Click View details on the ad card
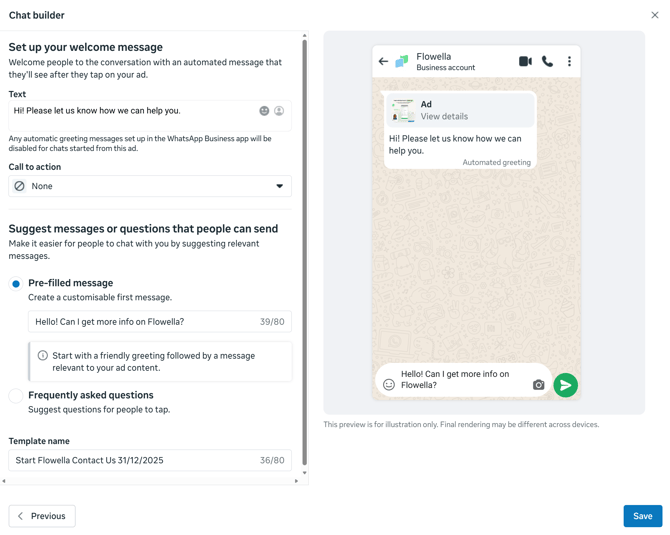Viewport: 670px width, 535px height. click(444, 117)
